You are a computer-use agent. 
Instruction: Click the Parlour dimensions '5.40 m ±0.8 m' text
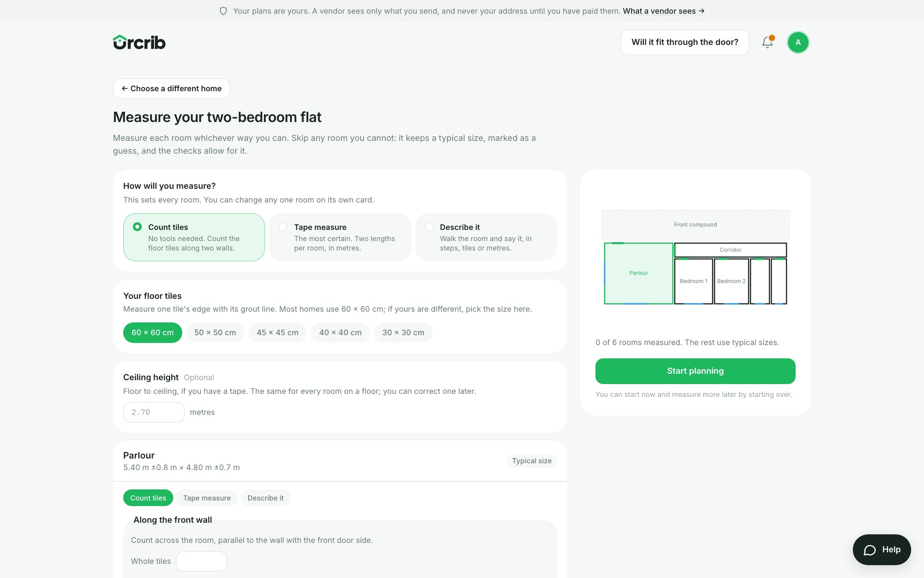150,468
